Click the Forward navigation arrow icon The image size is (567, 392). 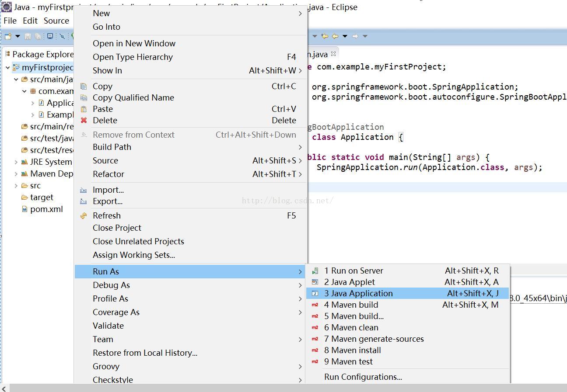click(355, 36)
